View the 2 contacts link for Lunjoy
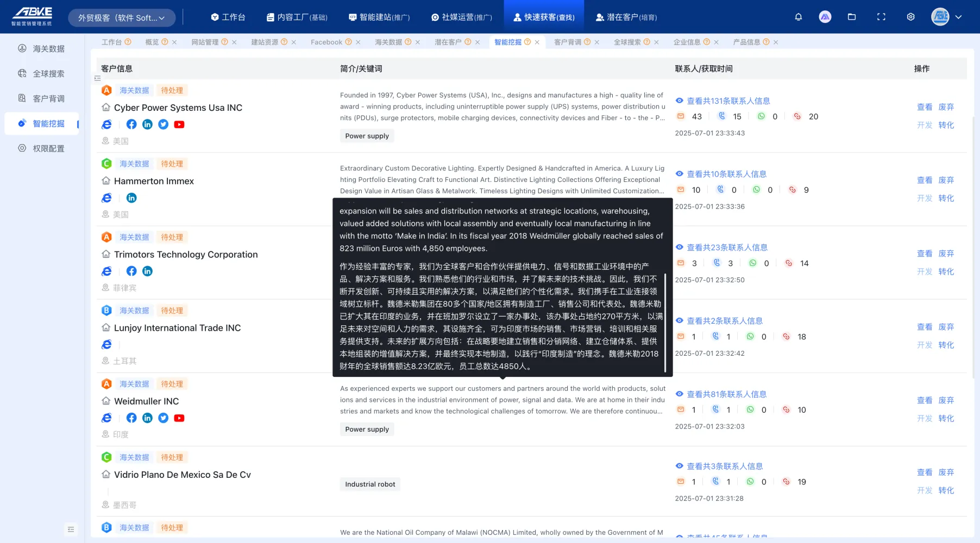980x543 pixels. coord(725,321)
